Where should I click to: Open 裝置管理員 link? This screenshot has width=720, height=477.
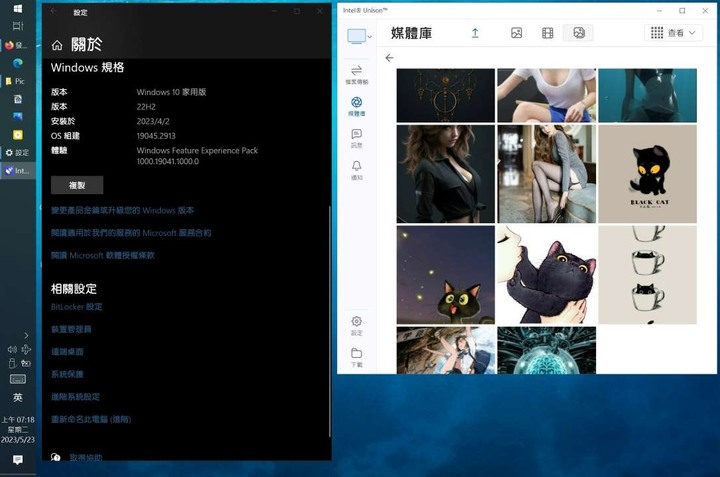pyautogui.click(x=71, y=329)
